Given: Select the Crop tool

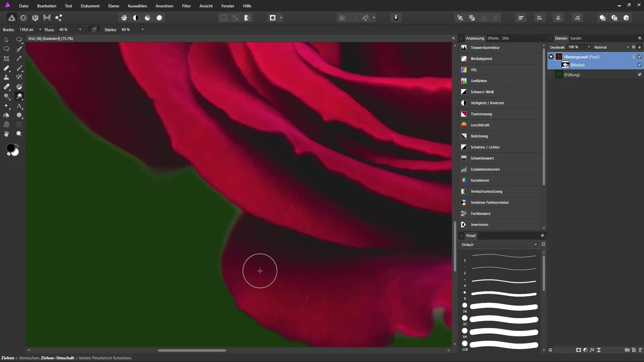Looking at the screenshot, I should (x=6, y=59).
